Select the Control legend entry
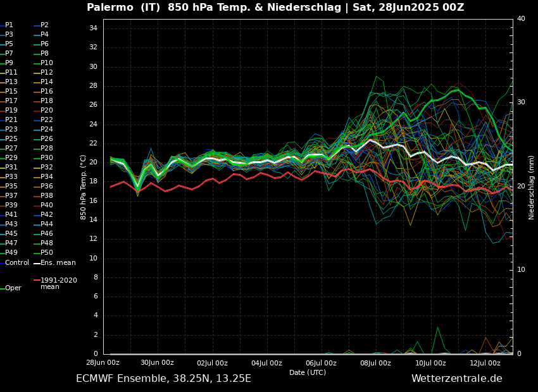The height and width of the screenshot is (392, 538). click(16, 263)
